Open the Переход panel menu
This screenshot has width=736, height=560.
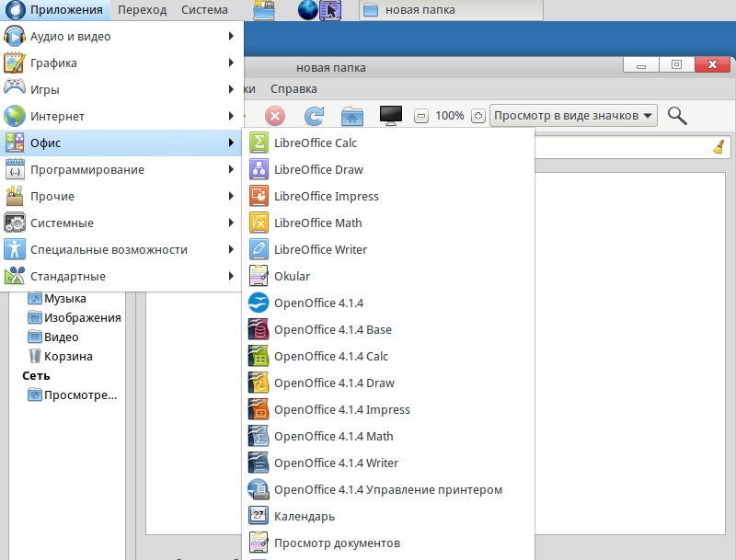tap(142, 10)
